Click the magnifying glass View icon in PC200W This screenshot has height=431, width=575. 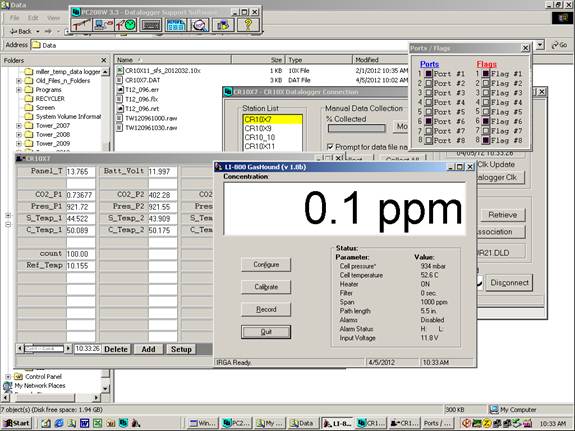199,25
